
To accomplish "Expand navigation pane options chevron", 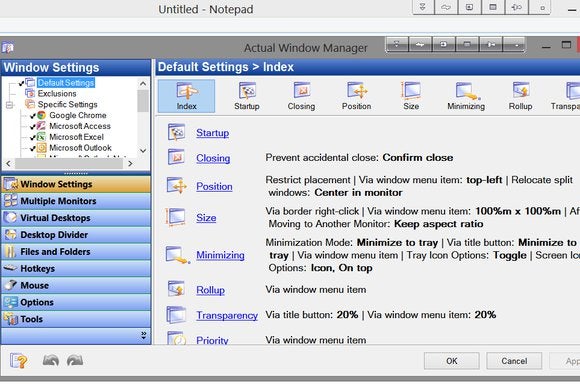I will (144, 335).
